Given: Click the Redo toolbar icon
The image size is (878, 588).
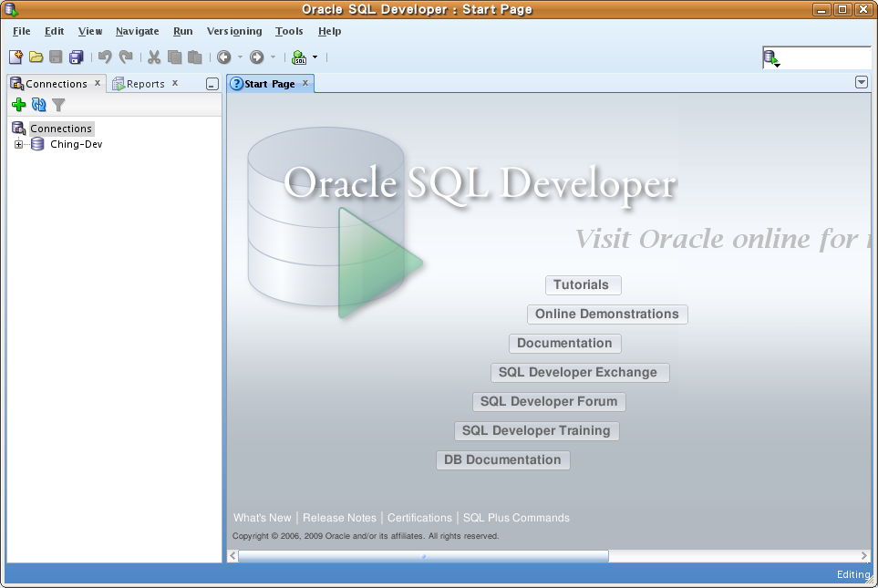Looking at the screenshot, I should (x=126, y=57).
